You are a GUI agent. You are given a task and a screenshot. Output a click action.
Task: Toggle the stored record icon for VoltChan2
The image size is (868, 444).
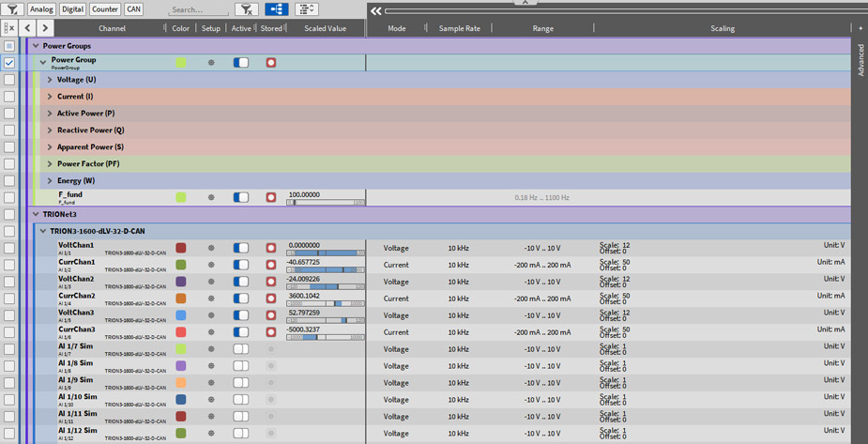[x=271, y=282]
